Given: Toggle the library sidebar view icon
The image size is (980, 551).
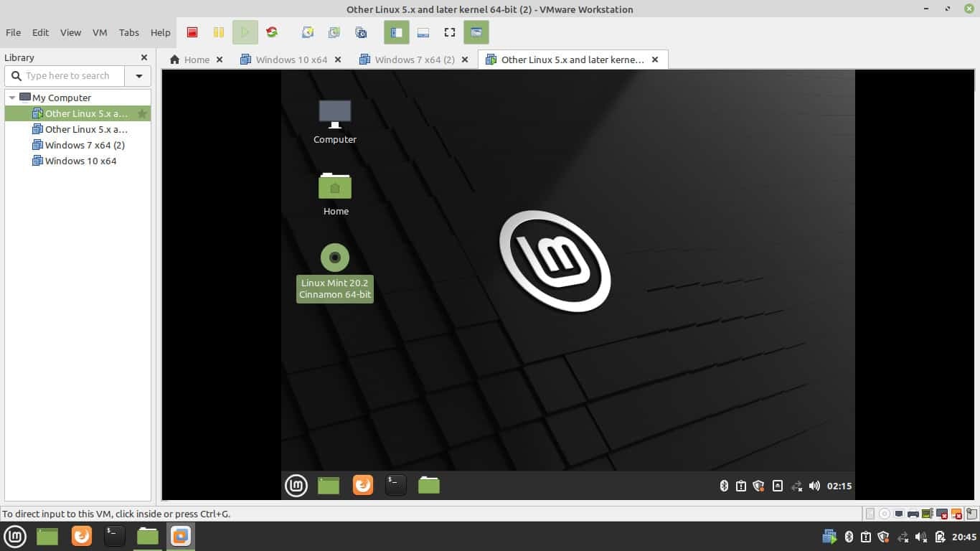Looking at the screenshot, I should tap(397, 32).
